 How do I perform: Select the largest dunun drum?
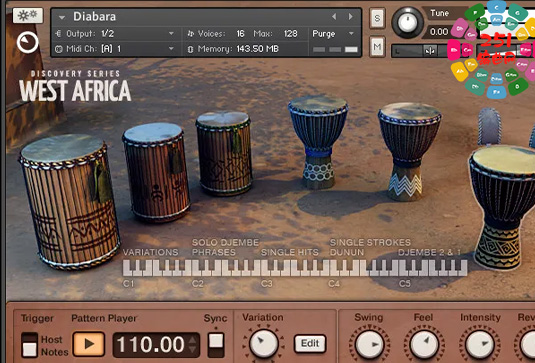(x=70, y=201)
